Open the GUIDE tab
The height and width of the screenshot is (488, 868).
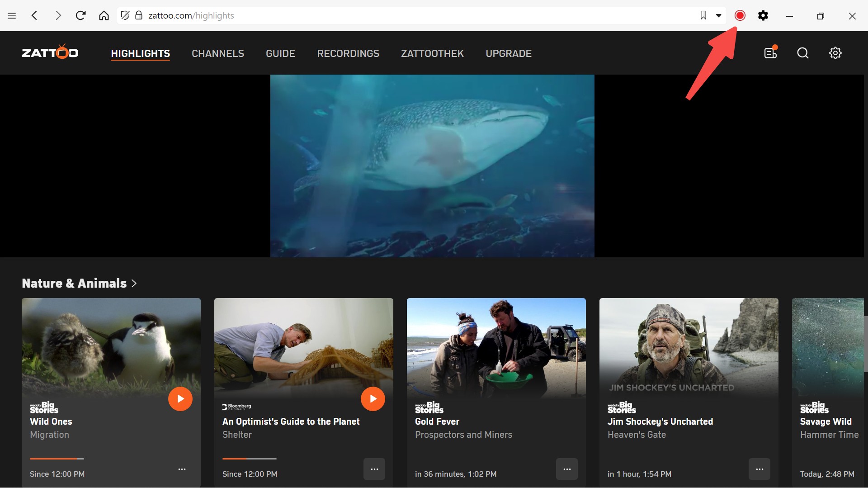(280, 53)
